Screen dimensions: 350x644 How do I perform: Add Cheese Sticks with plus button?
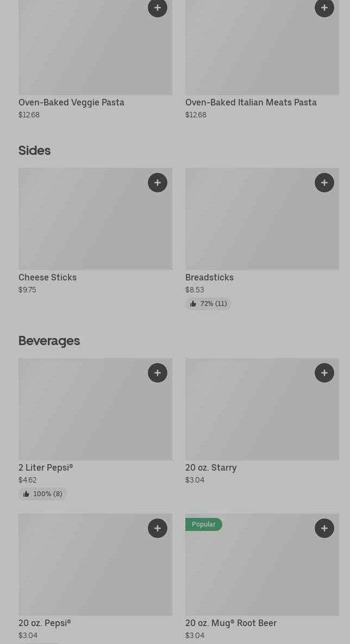click(x=158, y=183)
